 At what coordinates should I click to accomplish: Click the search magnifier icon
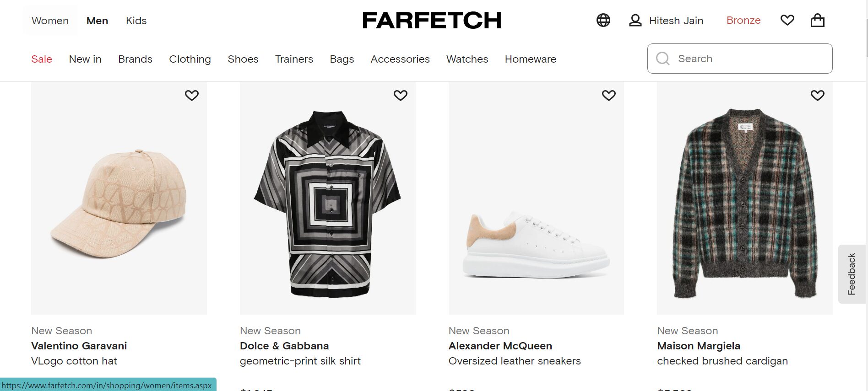pyautogui.click(x=663, y=59)
